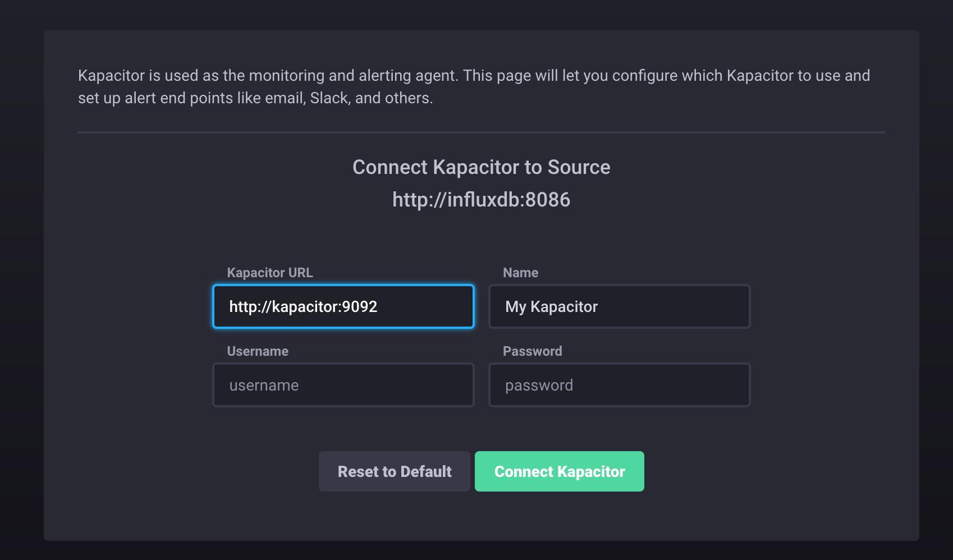Activate the Password input field

(x=619, y=385)
